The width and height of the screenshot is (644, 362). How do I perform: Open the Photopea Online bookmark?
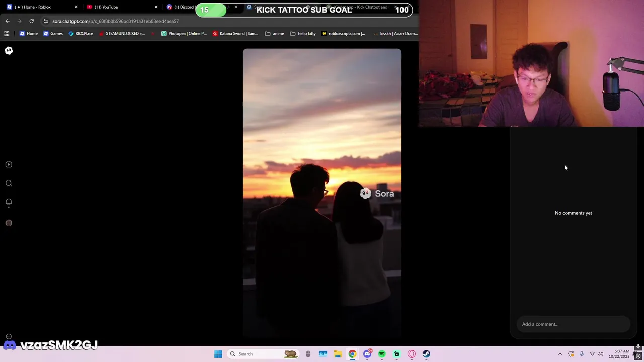(x=184, y=34)
